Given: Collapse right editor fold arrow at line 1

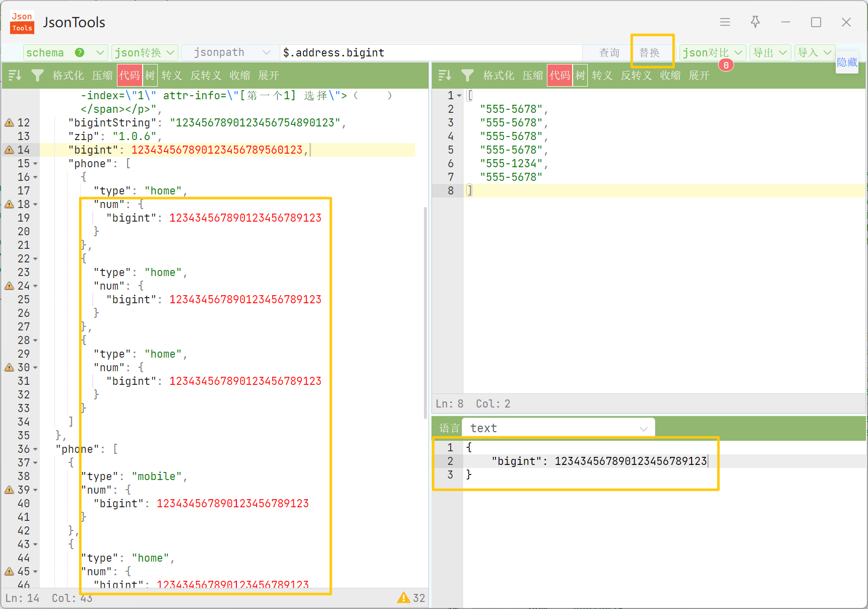Looking at the screenshot, I should [x=459, y=96].
